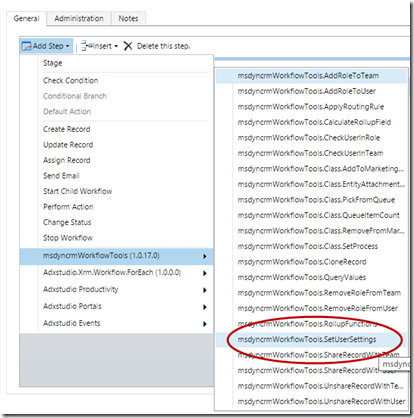
Task: Choose Start Child Workflow step
Action: [78, 191]
